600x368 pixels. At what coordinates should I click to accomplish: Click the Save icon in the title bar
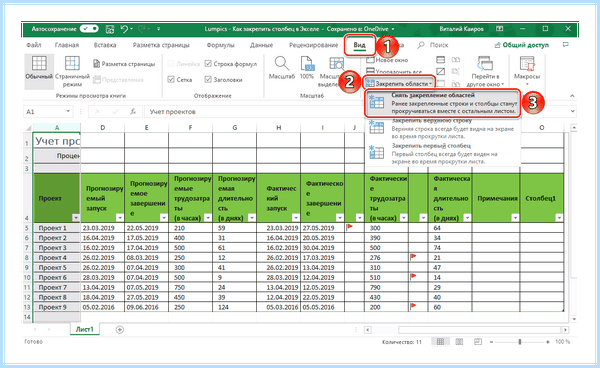(110, 29)
